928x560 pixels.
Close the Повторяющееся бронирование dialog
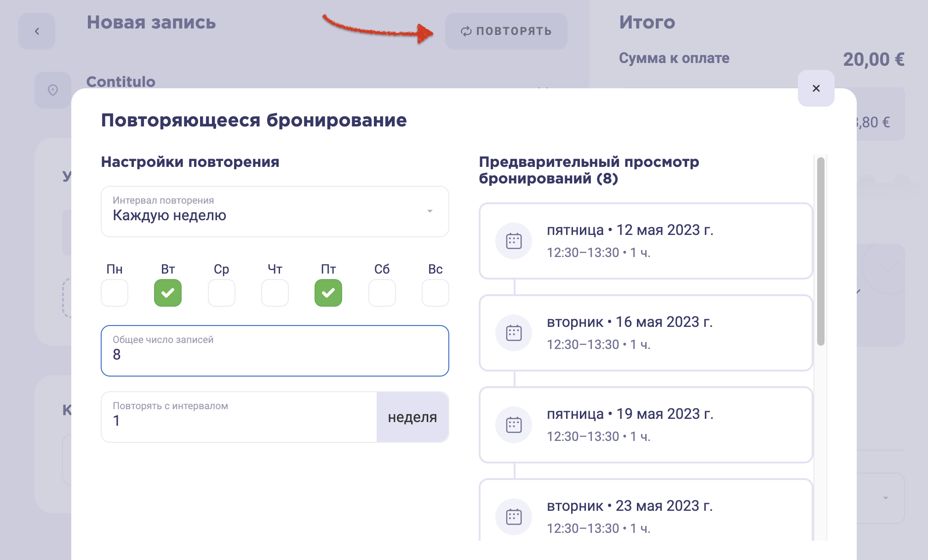[816, 88]
